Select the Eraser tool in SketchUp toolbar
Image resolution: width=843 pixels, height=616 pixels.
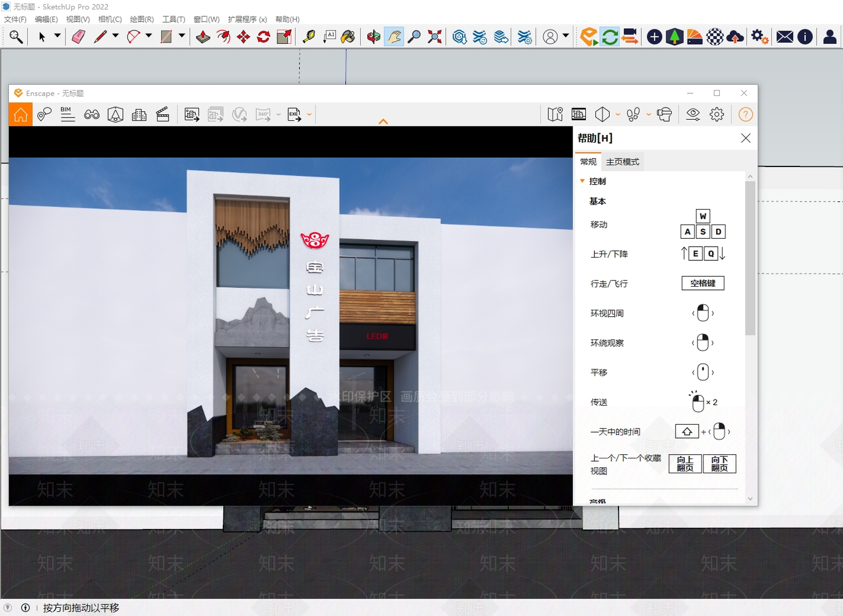(79, 37)
